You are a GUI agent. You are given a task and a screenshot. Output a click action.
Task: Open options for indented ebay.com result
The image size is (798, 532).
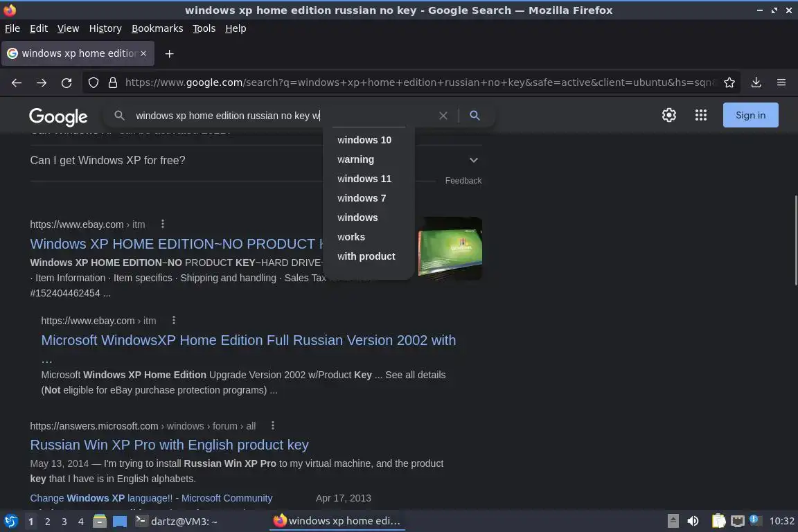tap(174, 320)
